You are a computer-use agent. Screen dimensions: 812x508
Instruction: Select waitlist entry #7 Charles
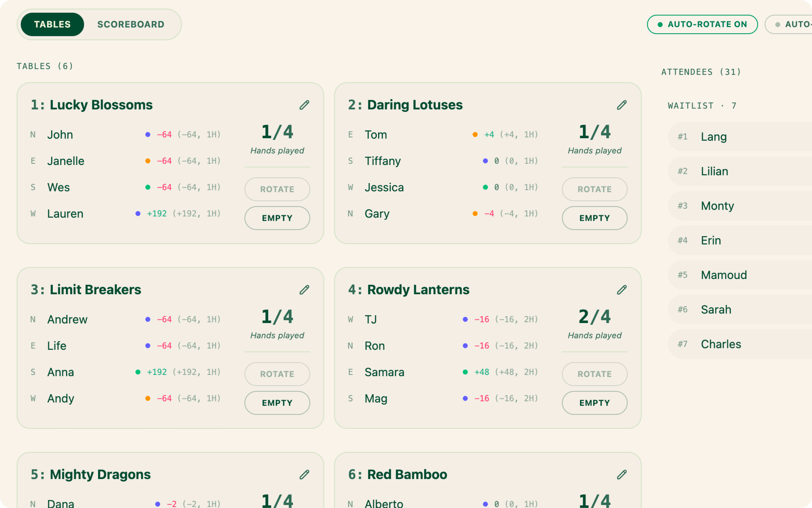point(740,344)
